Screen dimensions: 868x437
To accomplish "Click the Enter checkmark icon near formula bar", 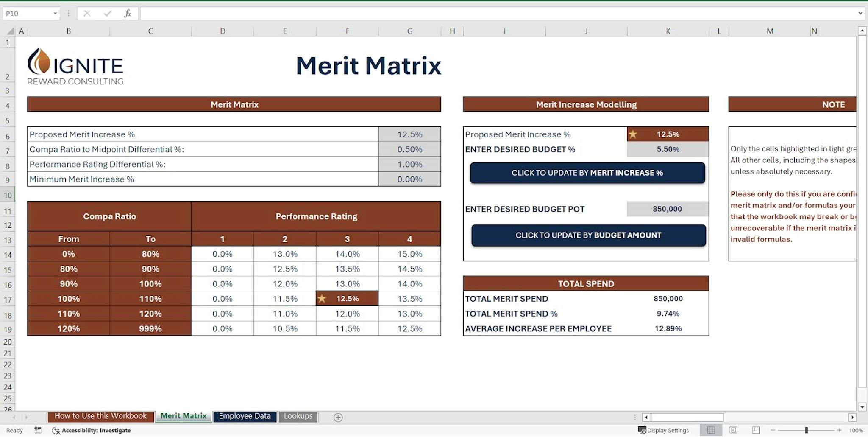I will 106,13.
